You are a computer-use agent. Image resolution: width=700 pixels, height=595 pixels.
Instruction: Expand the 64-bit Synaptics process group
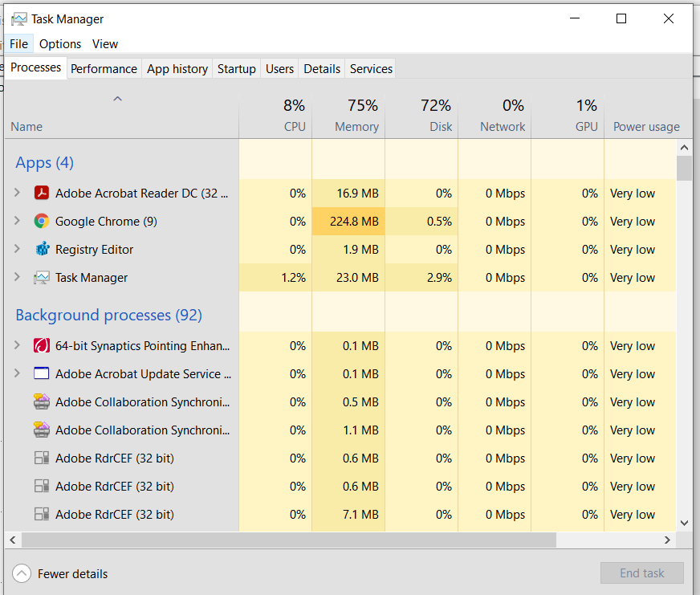[18, 346]
